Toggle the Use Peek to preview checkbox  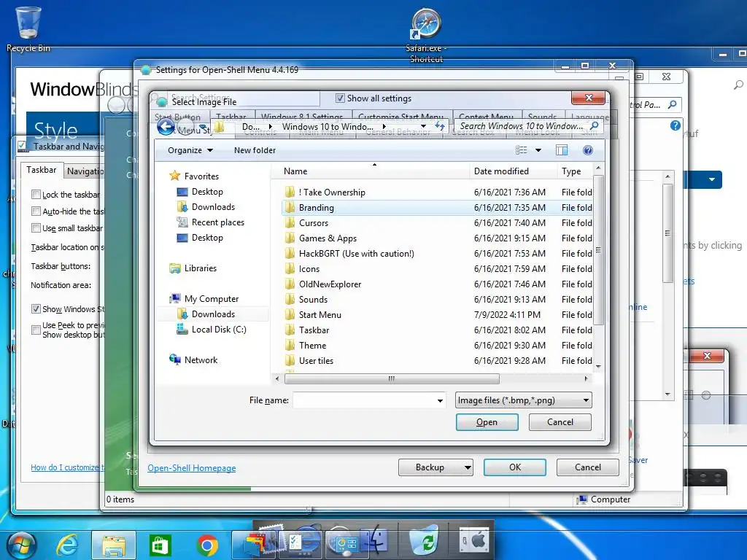36,330
